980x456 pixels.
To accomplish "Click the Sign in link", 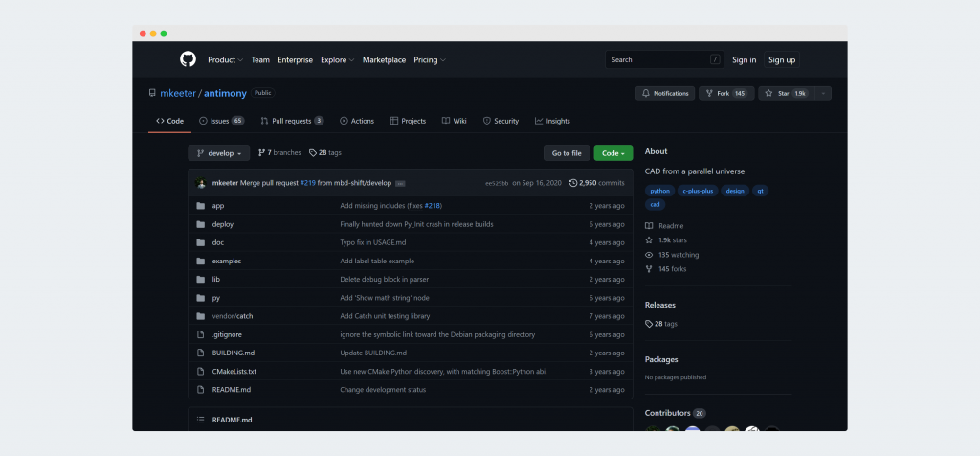I will pos(745,60).
